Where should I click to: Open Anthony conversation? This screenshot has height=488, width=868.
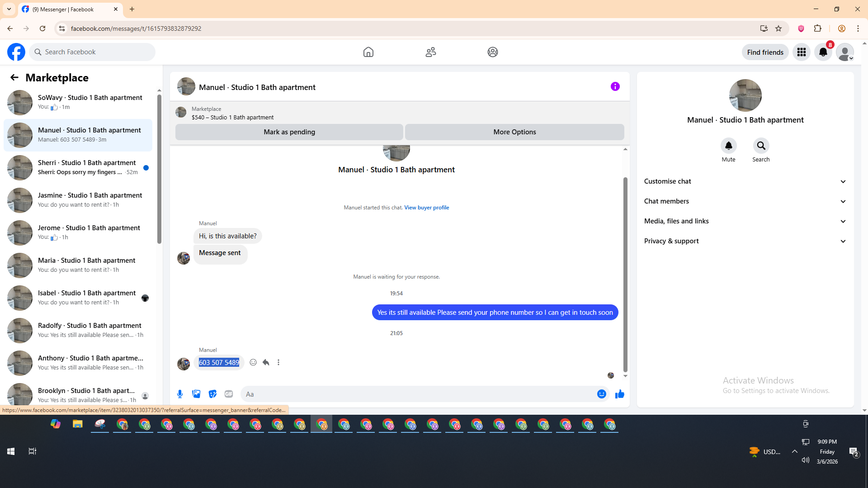click(x=78, y=363)
